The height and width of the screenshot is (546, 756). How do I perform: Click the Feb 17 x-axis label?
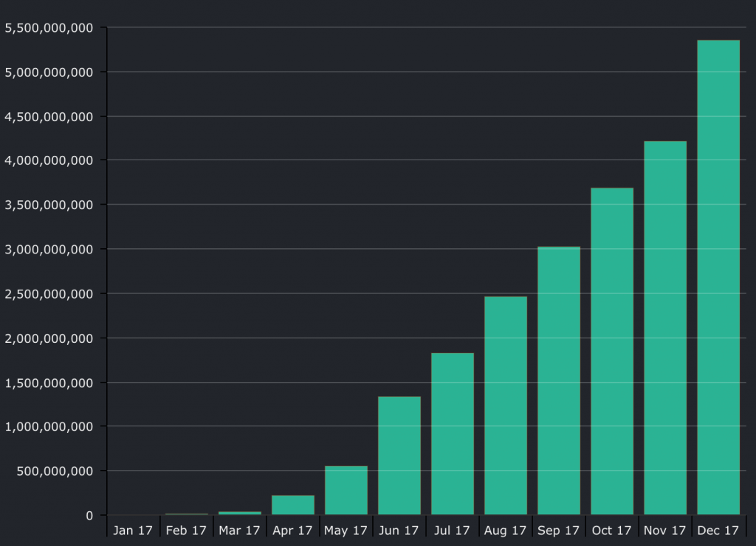(x=186, y=530)
